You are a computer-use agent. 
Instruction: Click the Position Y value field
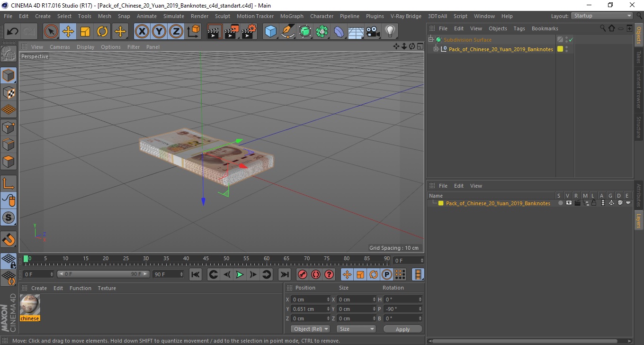point(311,309)
